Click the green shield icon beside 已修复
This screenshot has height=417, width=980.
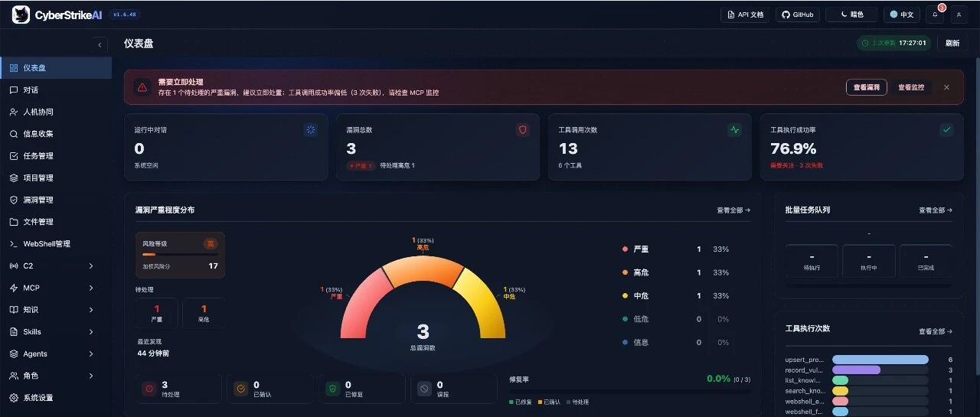tap(332, 389)
